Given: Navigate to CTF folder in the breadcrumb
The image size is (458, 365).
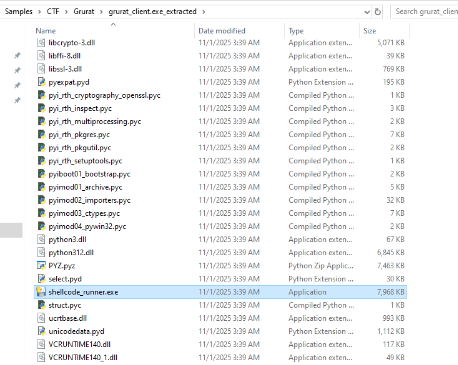Looking at the screenshot, I should [53, 11].
